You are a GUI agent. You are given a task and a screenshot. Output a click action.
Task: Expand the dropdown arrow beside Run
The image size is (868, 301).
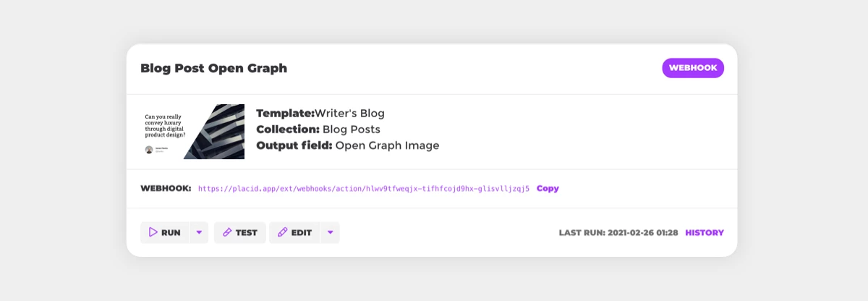click(199, 232)
